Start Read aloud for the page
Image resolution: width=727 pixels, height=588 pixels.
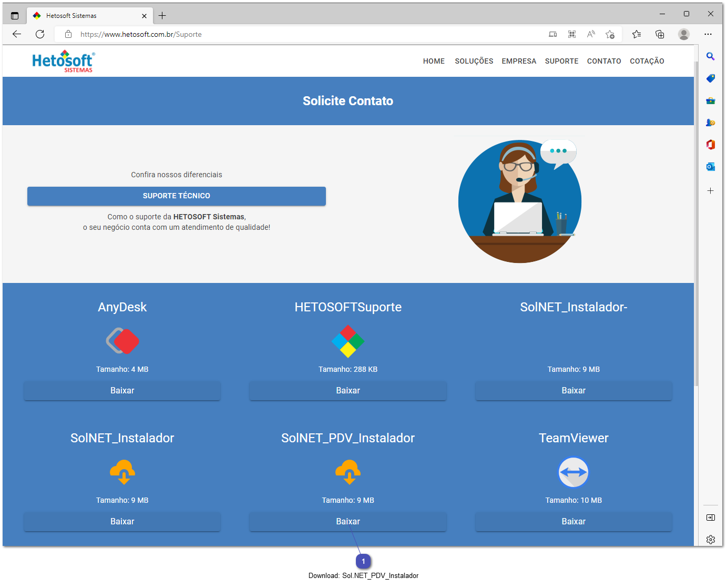[x=591, y=34]
